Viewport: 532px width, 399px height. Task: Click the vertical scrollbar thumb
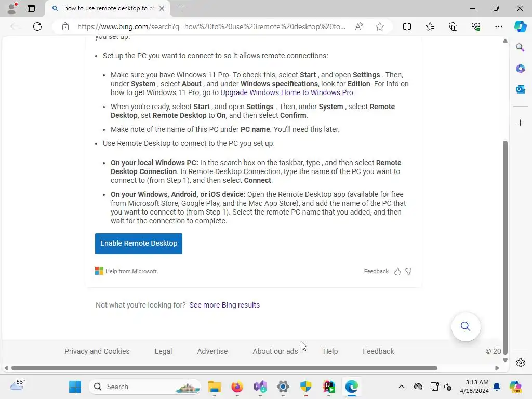(505, 248)
